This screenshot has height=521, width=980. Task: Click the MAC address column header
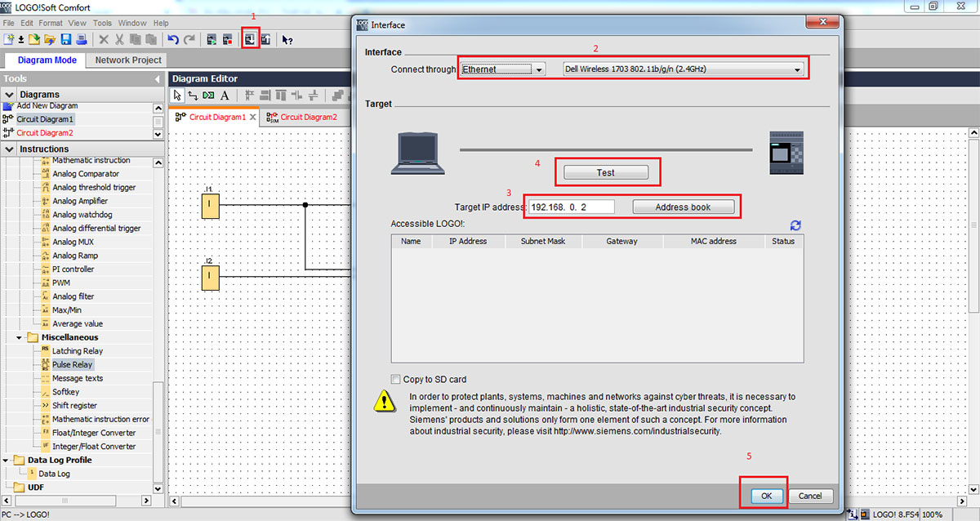[712, 242]
